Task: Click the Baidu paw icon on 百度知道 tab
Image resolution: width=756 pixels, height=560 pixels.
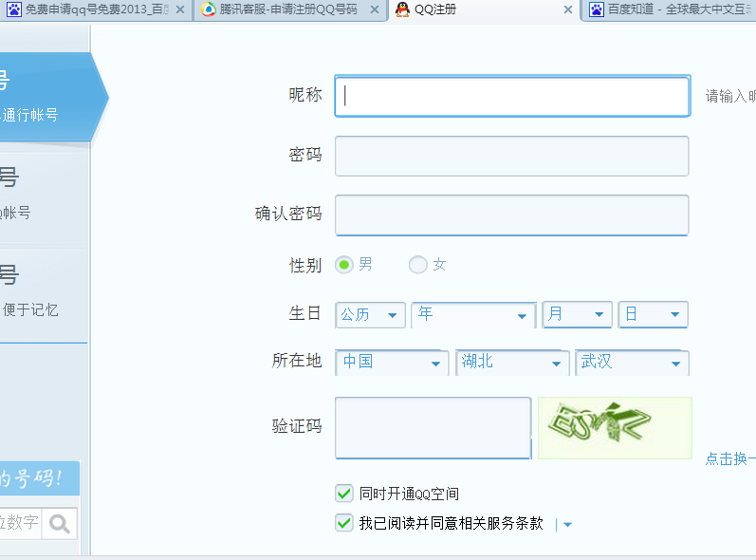Action: point(597,9)
